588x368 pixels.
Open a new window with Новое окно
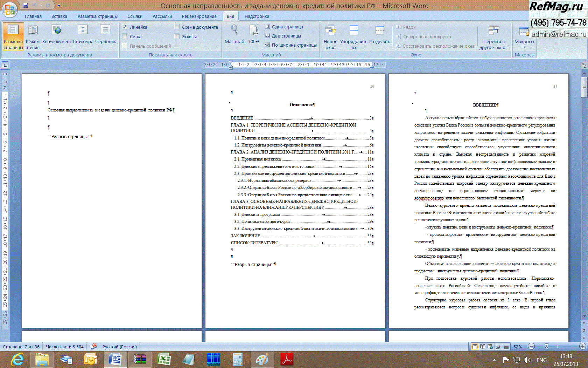click(x=330, y=36)
